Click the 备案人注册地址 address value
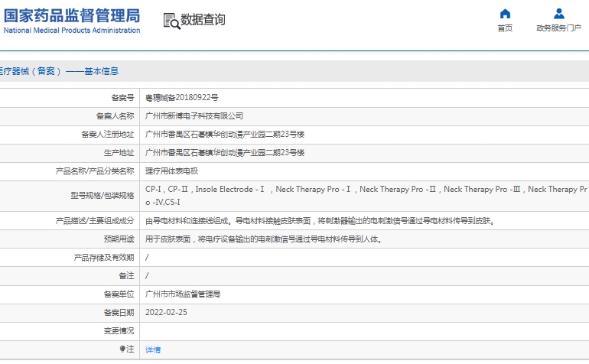This screenshot has width=589, height=364. 225,135
